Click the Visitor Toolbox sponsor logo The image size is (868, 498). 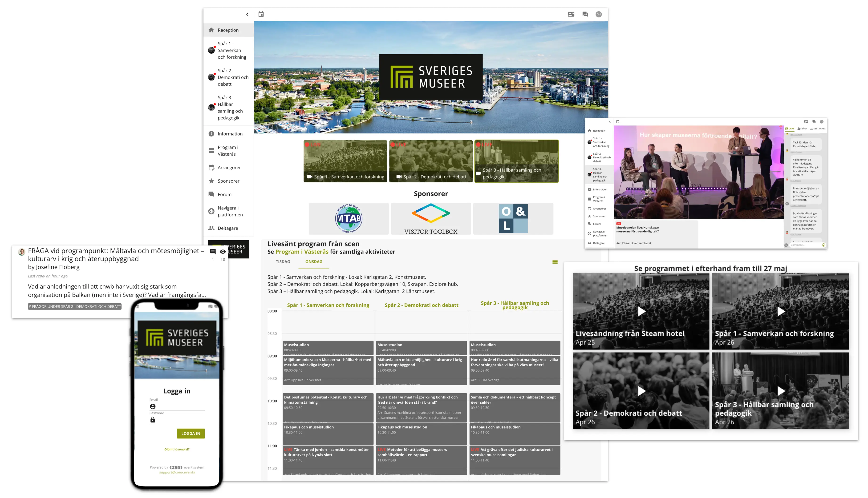pos(431,219)
